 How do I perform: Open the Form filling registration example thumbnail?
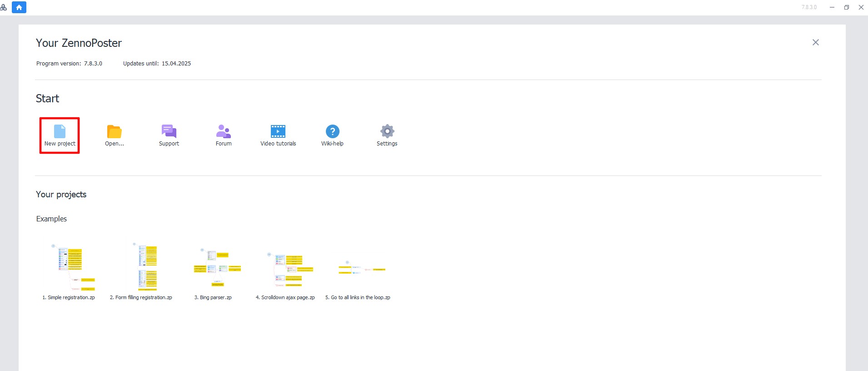[x=145, y=266]
